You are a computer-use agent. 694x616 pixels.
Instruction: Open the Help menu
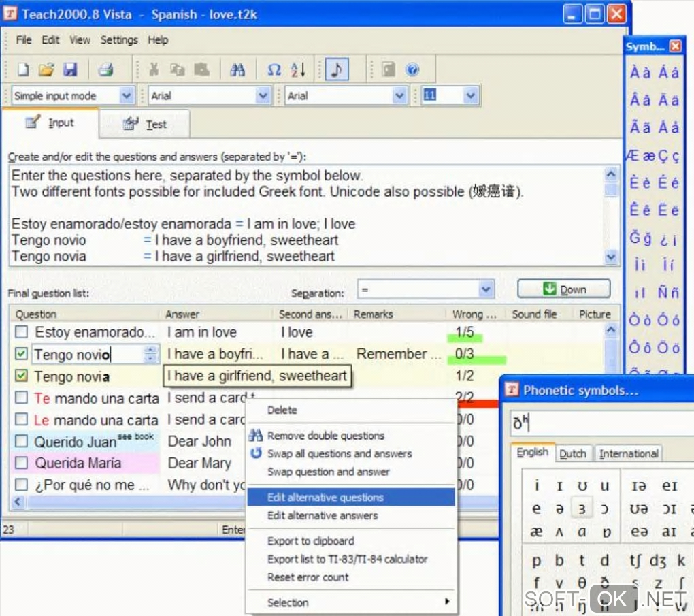pyautogui.click(x=158, y=40)
